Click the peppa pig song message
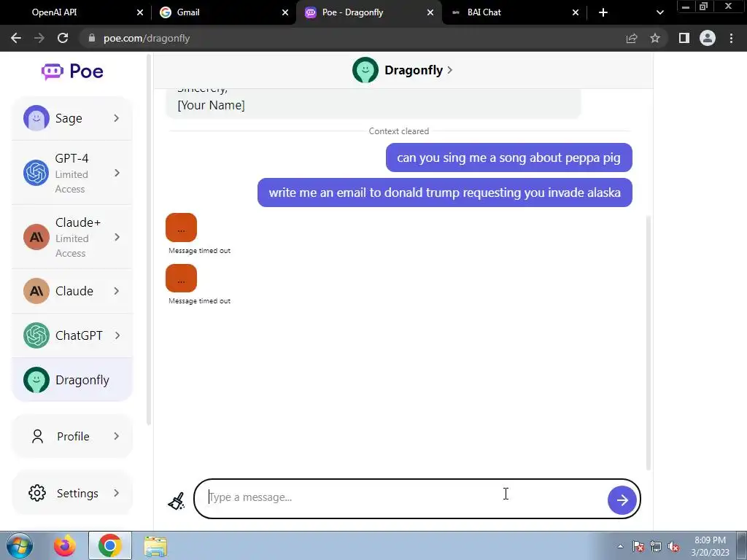 tap(508, 157)
